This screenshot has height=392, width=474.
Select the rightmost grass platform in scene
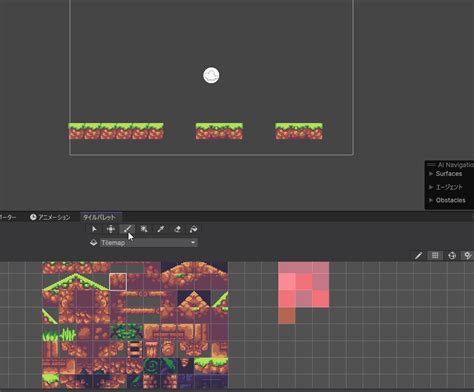pos(299,131)
